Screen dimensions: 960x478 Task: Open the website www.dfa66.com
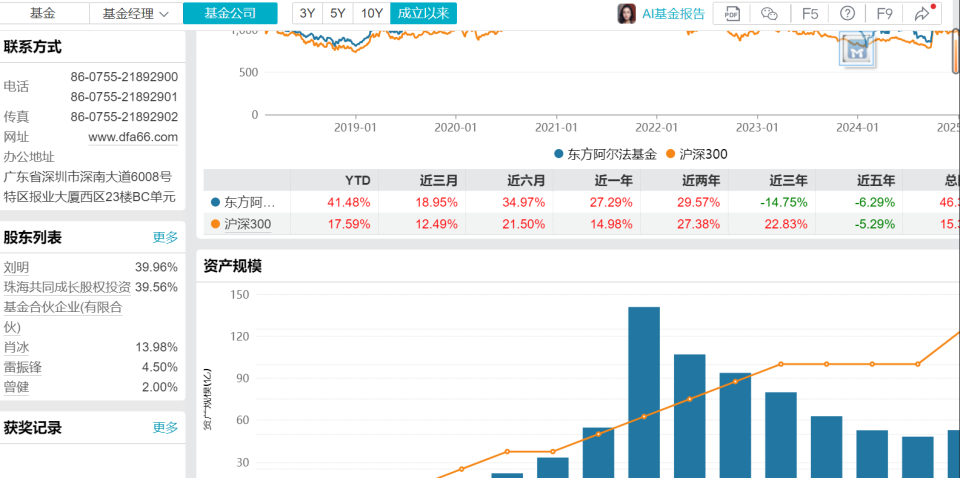(133, 137)
